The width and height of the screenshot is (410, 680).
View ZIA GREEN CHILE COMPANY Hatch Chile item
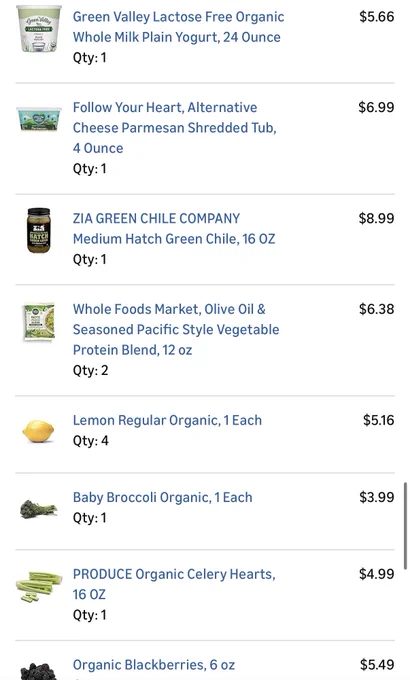pos(174,229)
